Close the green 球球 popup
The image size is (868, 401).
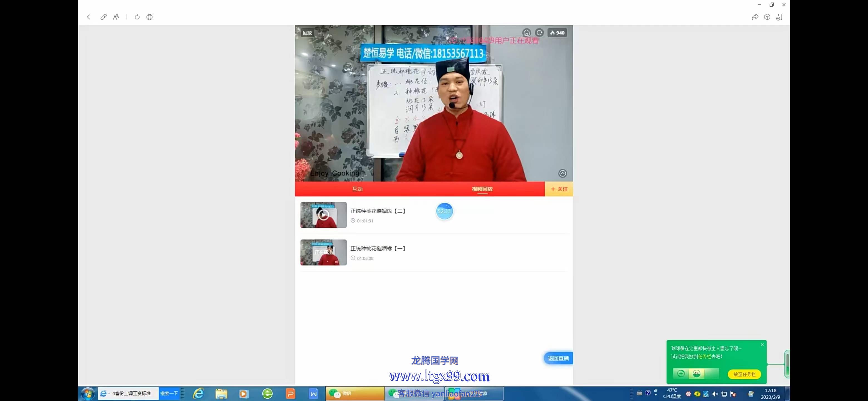tap(762, 345)
